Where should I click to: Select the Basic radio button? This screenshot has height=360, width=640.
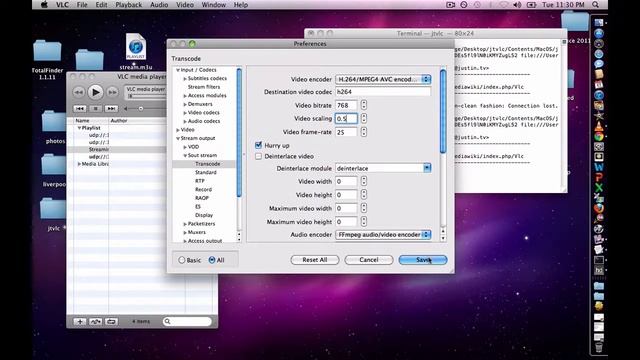[182, 260]
